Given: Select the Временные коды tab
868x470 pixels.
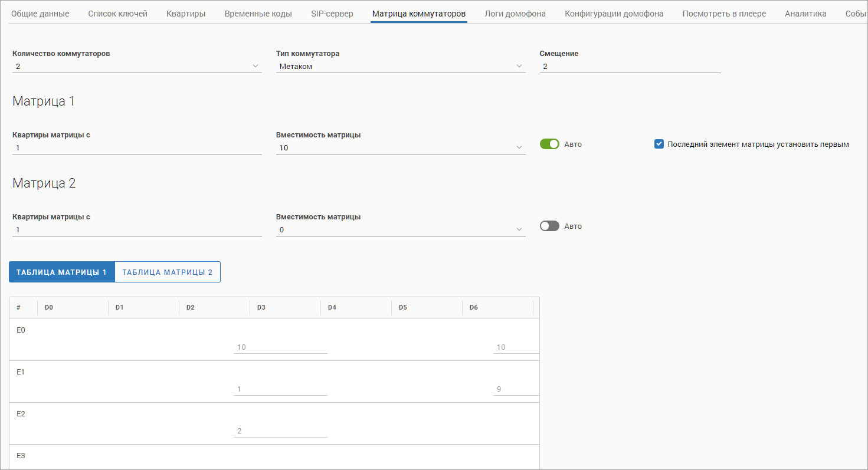Looking at the screenshot, I should 258,14.
